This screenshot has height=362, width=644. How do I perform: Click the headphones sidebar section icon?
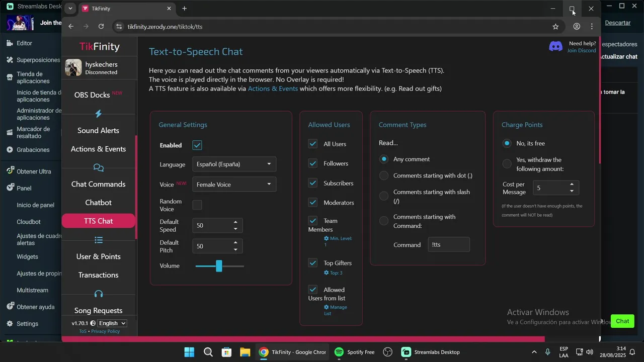pyautogui.click(x=99, y=294)
